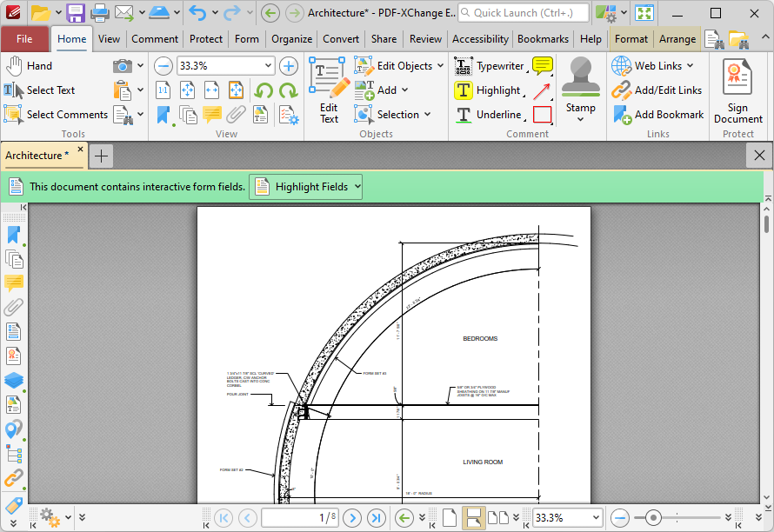Expand the snapshot camera dropdown arrow
The image size is (774, 532).
click(140, 66)
